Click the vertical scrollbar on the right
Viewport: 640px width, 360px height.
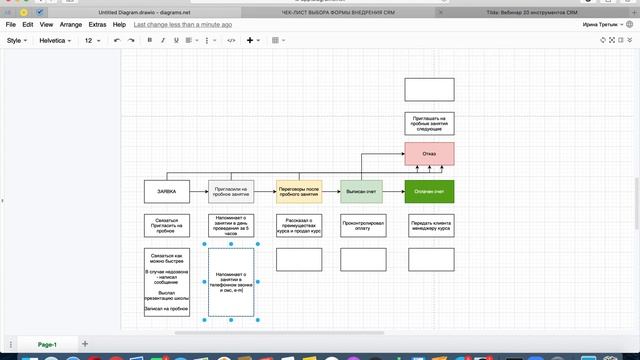pyautogui.click(x=637, y=203)
